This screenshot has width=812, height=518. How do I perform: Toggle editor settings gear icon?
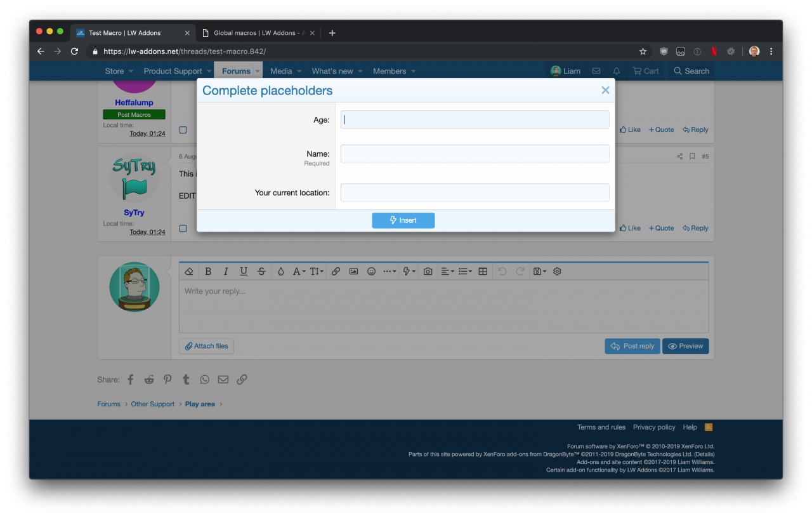[x=557, y=272]
